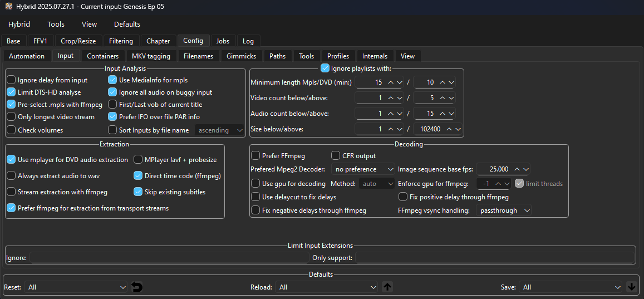Open the Containers config sub-tab

coord(102,56)
